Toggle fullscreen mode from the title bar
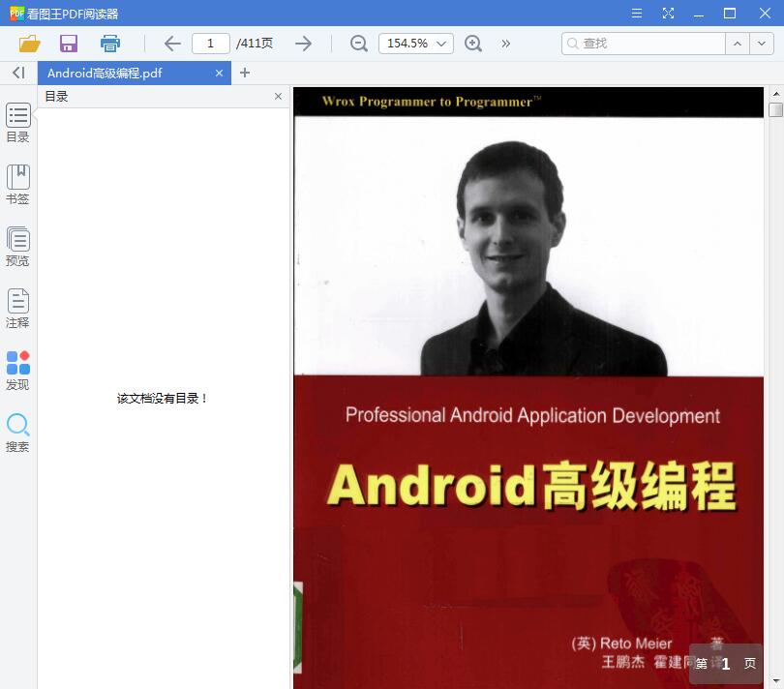 click(669, 15)
